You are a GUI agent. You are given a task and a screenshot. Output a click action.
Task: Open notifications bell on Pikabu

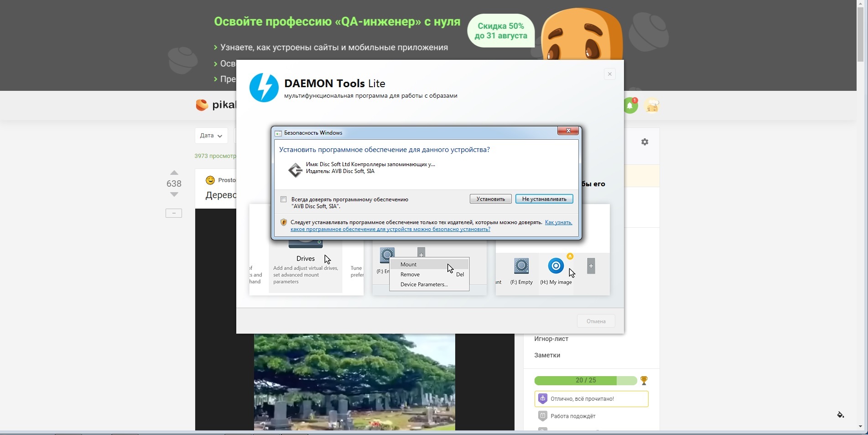click(x=630, y=106)
